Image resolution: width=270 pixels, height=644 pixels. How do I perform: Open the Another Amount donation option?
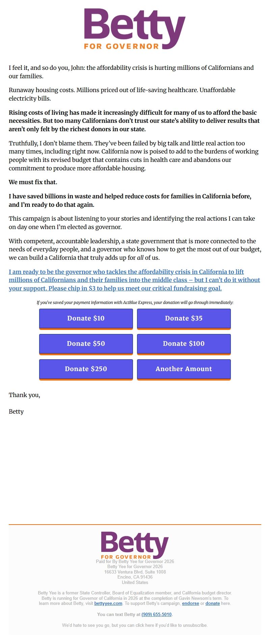[x=184, y=369]
